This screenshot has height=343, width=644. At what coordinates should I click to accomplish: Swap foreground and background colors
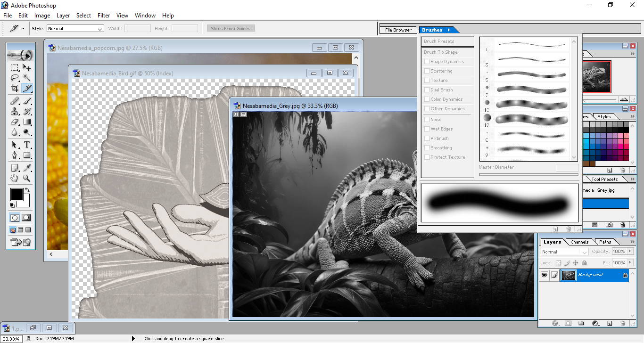pyautogui.click(x=27, y=190)
